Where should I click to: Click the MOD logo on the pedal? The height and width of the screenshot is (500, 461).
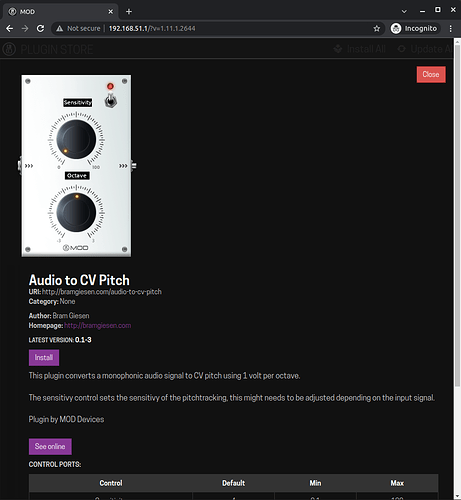pyautogui.click(x=76, y=248)
